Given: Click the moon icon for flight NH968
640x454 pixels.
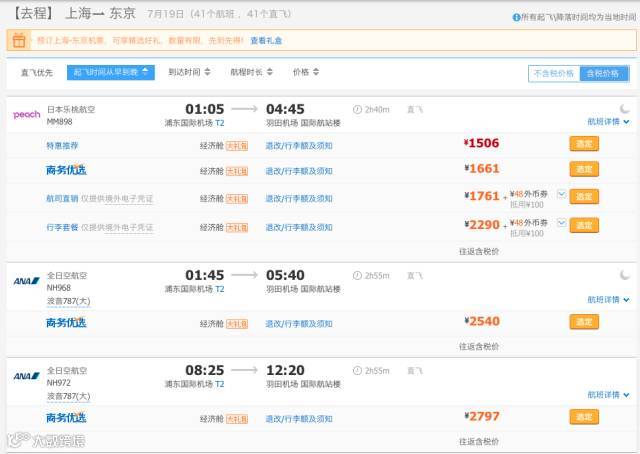Looking at the screenshot, I should (x=624, y=275).
